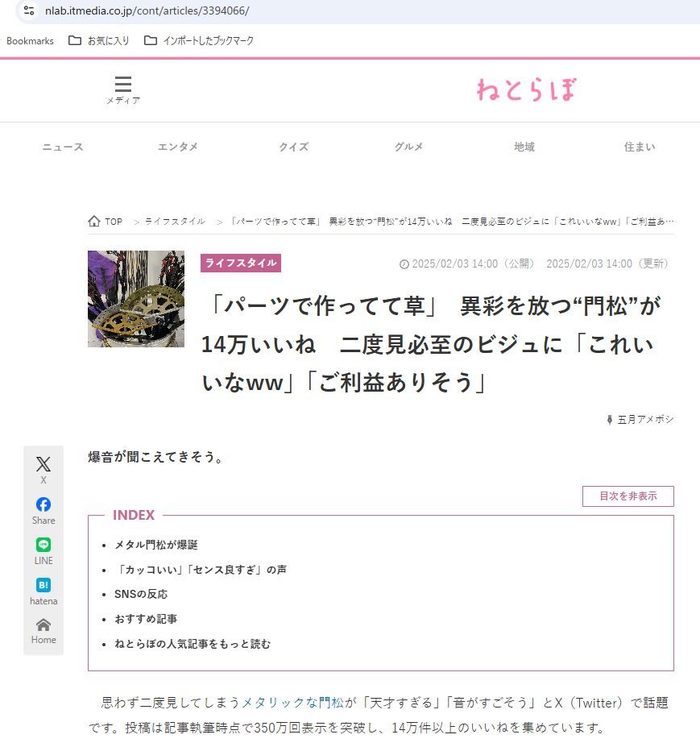The image size is (700, 747).
Task: Click the update date 2025/02/03 14:00（更新）
Action: 608,264
